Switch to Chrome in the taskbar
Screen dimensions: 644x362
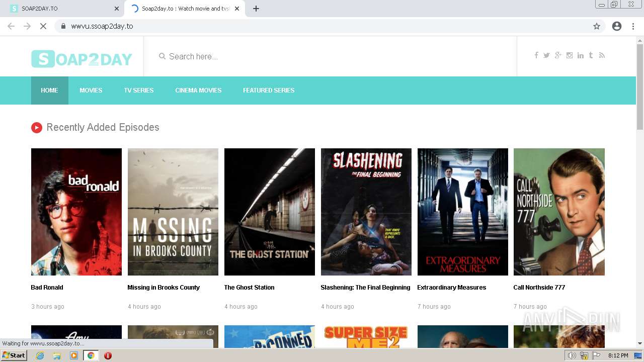click(x=91, y=355)
